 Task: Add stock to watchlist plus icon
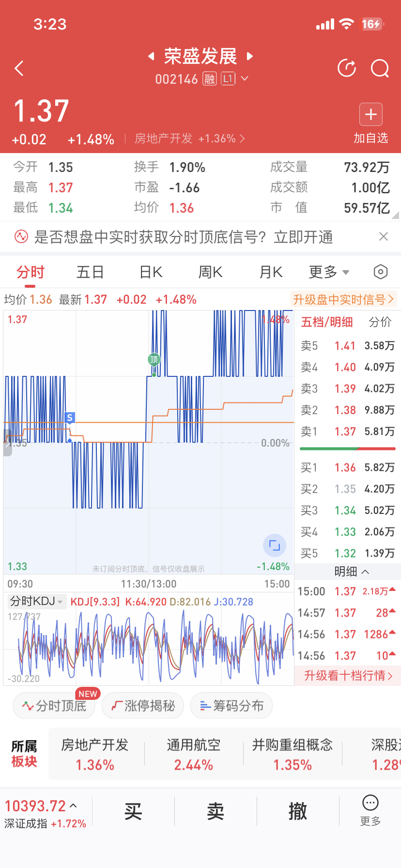[371, 115]
